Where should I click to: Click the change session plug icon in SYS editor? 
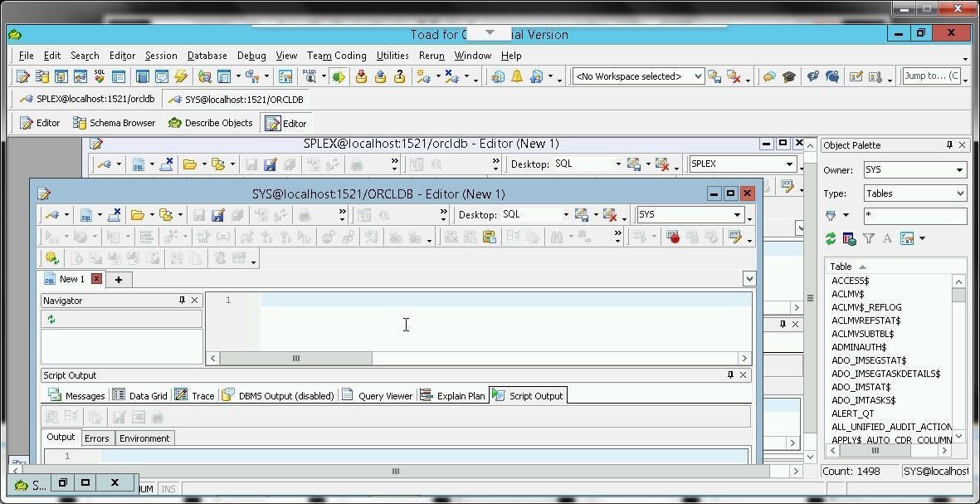[x=52, y=215]
